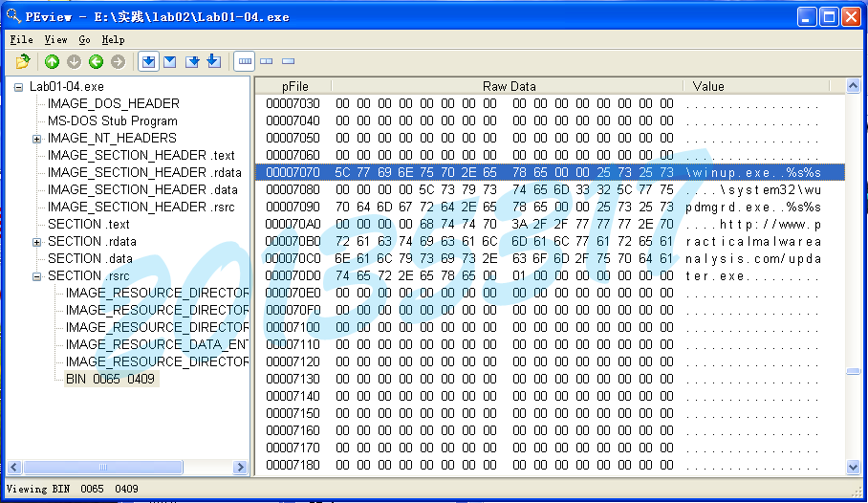Viewport: 868px width, 503px height.
Task: Collapse the SECTION .rsrc tree node
Action: (37, 276)
